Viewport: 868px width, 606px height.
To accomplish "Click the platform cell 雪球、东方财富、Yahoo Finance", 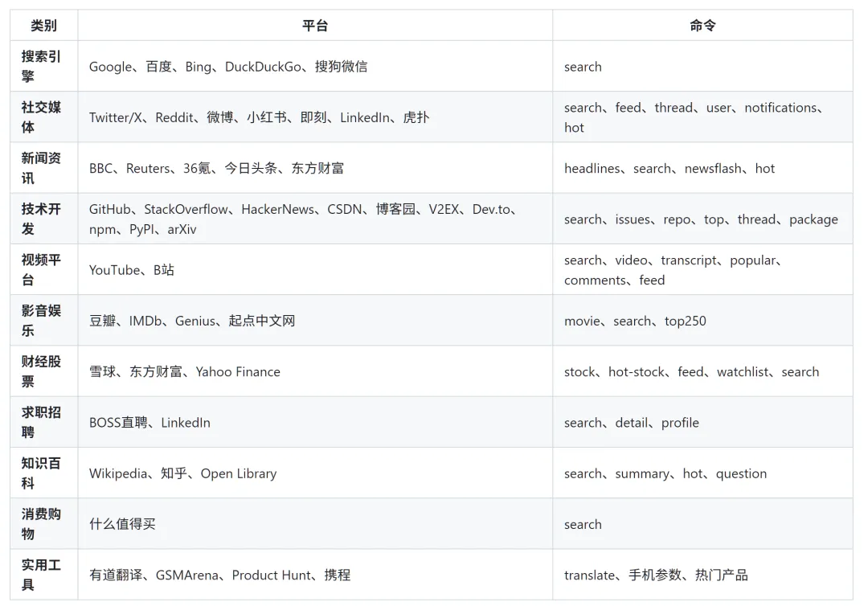I will pyautogui.click(x=315, y=372).
